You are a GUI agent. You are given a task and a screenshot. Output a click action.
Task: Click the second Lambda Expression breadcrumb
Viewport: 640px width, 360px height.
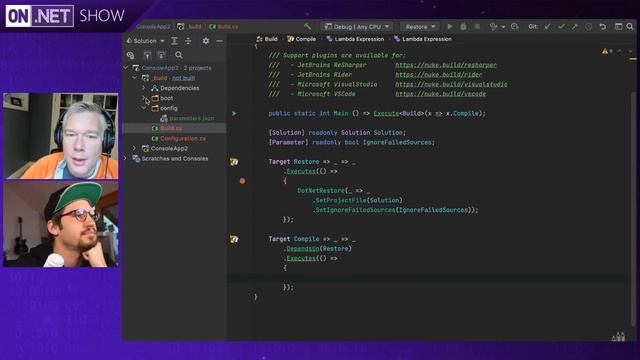tap(423, 39)
